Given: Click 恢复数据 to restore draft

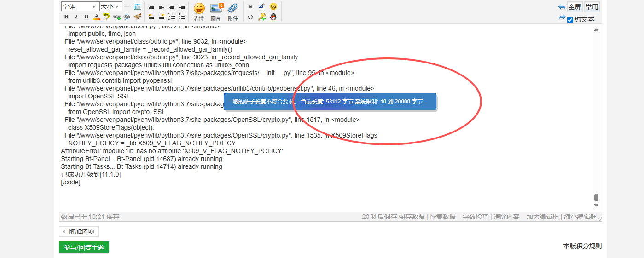Looking at the screenshot, I should click(442, 217).
